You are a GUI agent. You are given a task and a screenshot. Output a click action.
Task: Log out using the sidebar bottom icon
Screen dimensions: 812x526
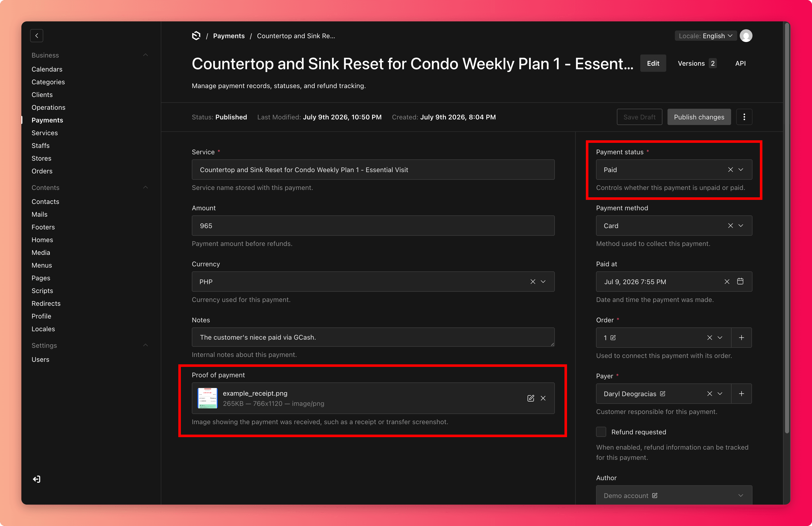(37, 479)
